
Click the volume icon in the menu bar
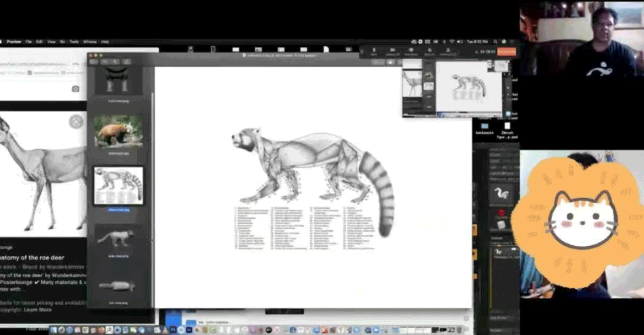pyautogui.click(x=459, y=42)
